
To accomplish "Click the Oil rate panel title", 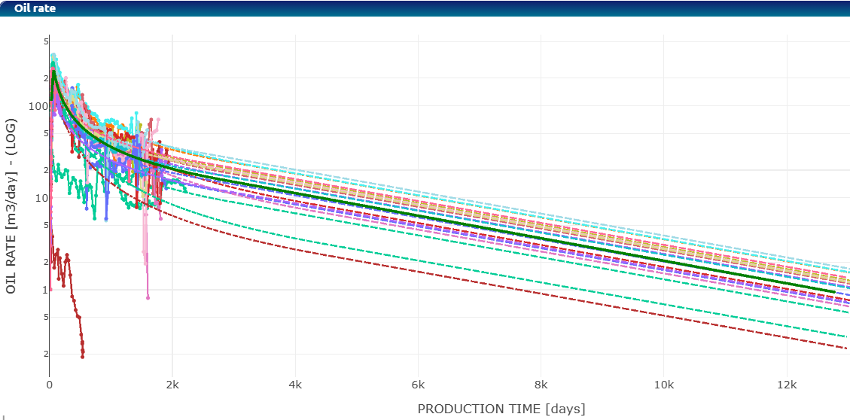I will pos(33,8).
